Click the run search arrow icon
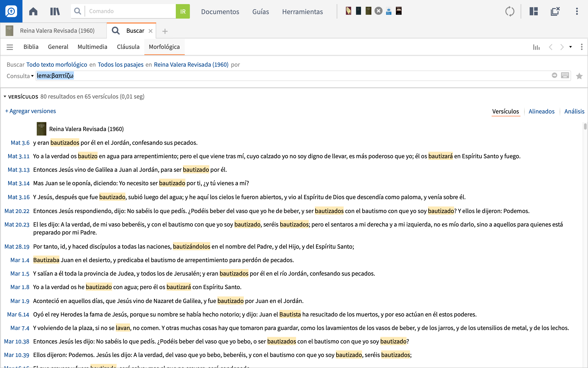 (554, 75)
